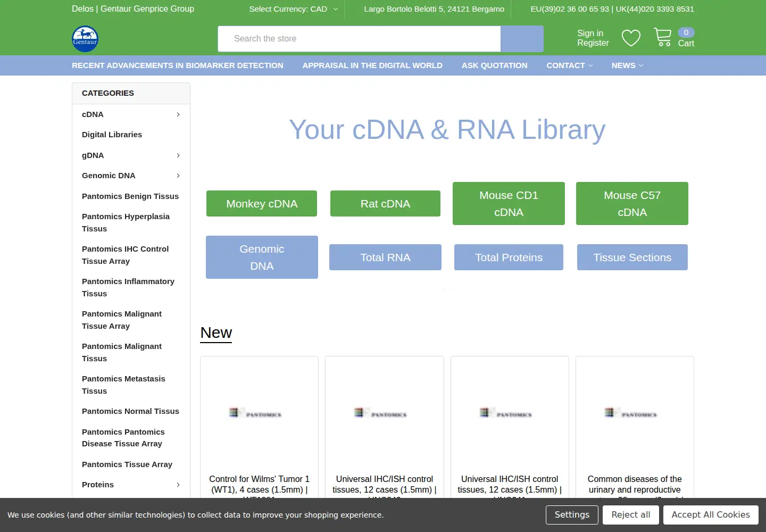Open Pantomics Malignant Tissue Array category
Image resolution: width=766 pixels, height=532 pixels.
pos(122,320)
